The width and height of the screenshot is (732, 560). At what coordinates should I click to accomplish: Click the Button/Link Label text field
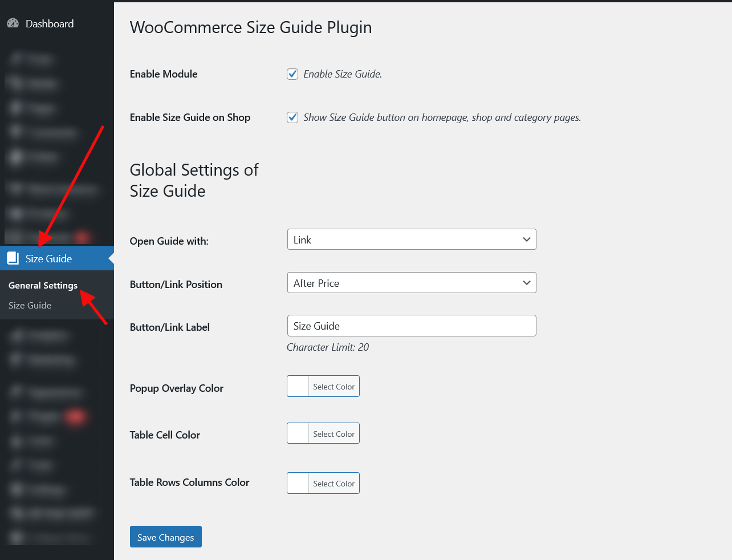click(x=412, y=326)
